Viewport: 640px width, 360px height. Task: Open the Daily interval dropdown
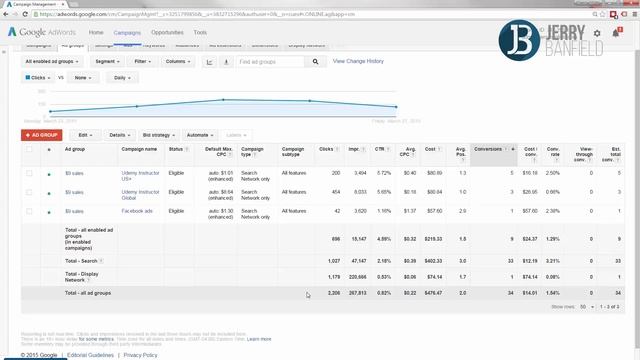(122, 78)
